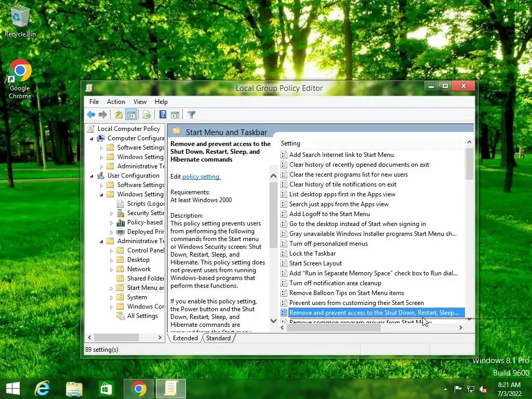
Task: Click the Back arrow toolbar icon
Action: click(x=91, y=115)
